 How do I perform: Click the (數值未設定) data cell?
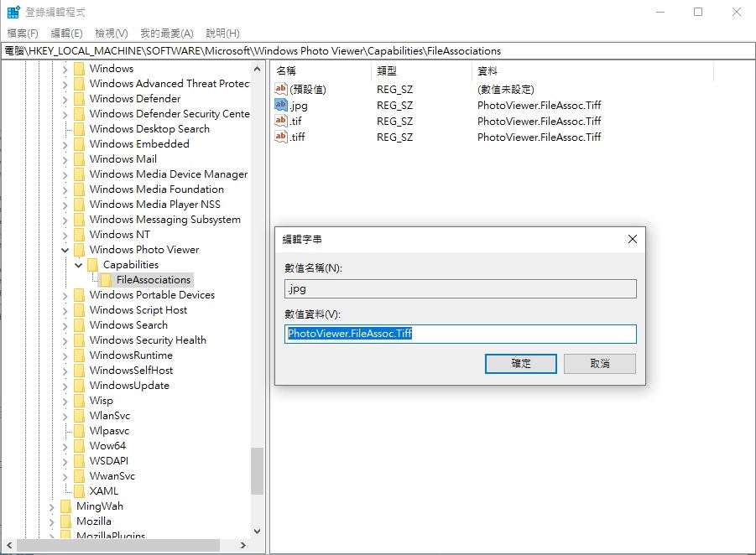coord(506,89)
